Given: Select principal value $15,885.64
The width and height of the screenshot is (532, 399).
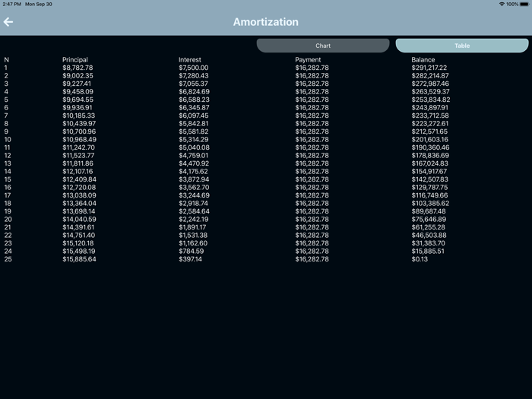Looking at the screenshot, I should 79,259.
